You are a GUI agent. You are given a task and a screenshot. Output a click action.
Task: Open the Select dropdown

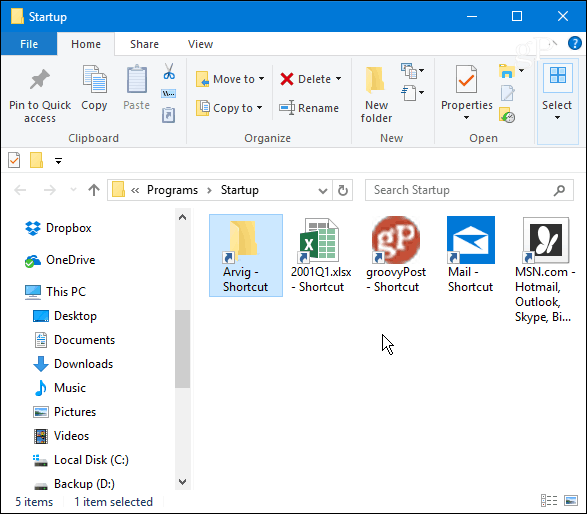(557, 101)
